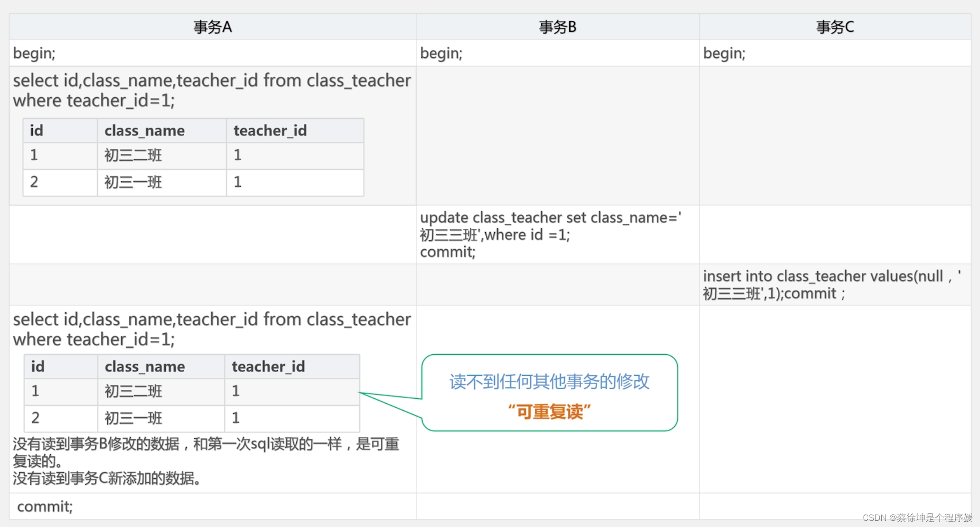Viewport: 980px width, 527px height.
Task: Click the 事务A column header
Action: 212,27
